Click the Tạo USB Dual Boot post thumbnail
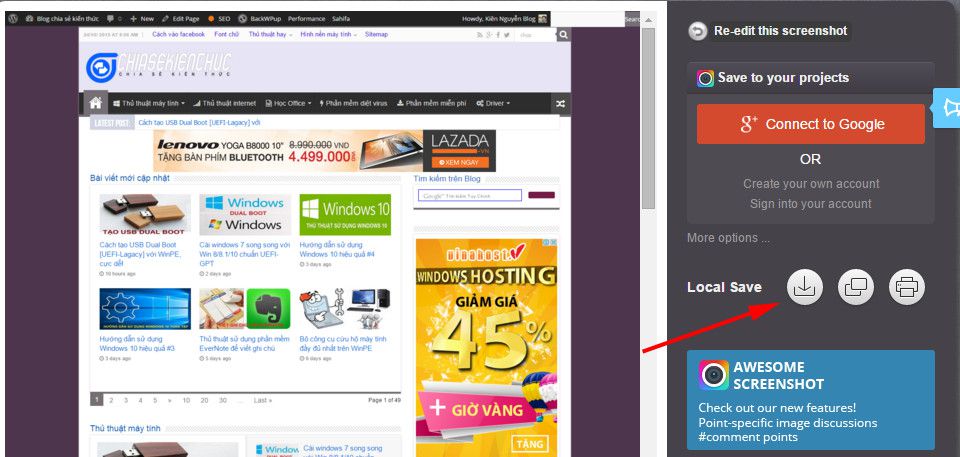 click(144, 215)
